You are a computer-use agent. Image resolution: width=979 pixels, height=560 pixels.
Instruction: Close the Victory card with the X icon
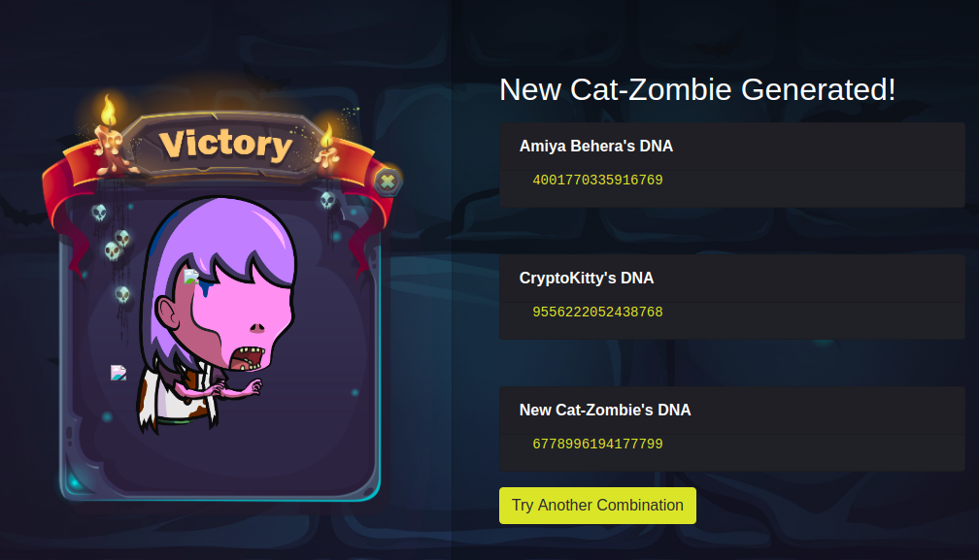tap(388, 181)
